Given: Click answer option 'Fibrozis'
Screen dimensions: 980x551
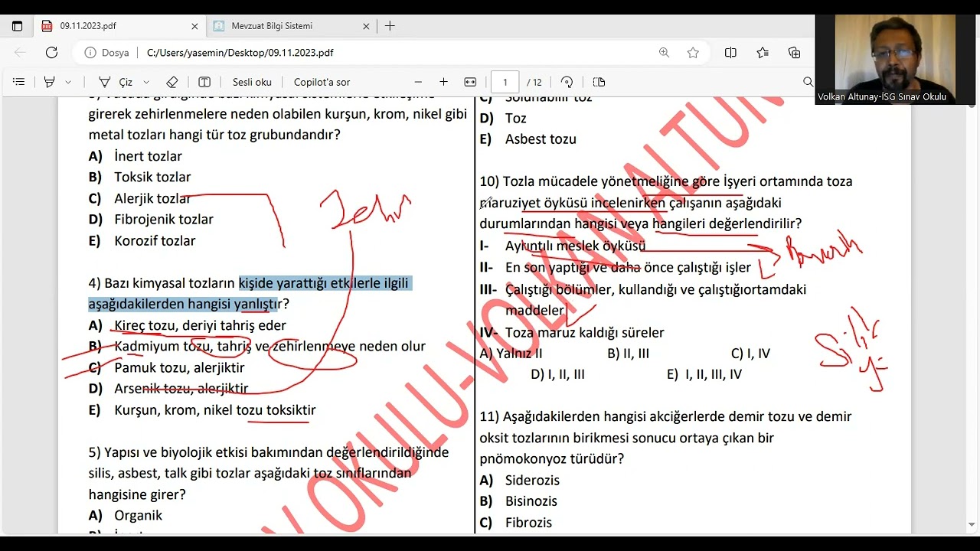Looking at the screenshot, I should [528, 523].
